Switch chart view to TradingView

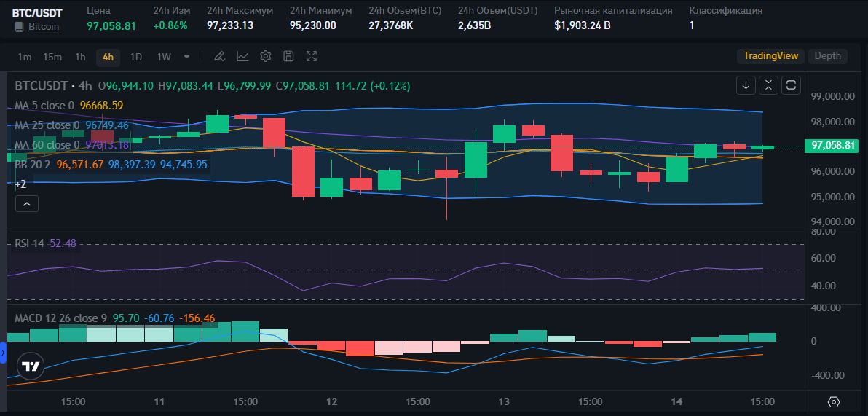pos(770,56)
